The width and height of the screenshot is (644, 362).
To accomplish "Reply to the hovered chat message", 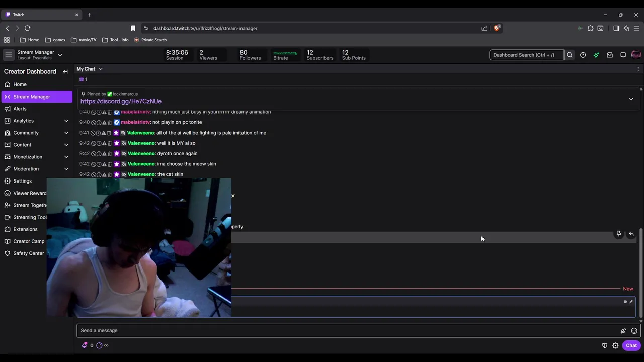I will coord(631,234).
